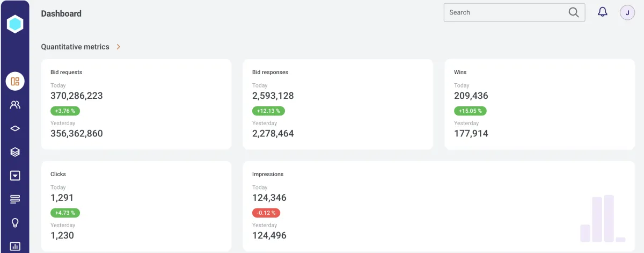Image resolution: width=644 pixels, height=253 pixels.
Task: Click the lightbulb icon in sidebar
Action: tap(15, 223)
